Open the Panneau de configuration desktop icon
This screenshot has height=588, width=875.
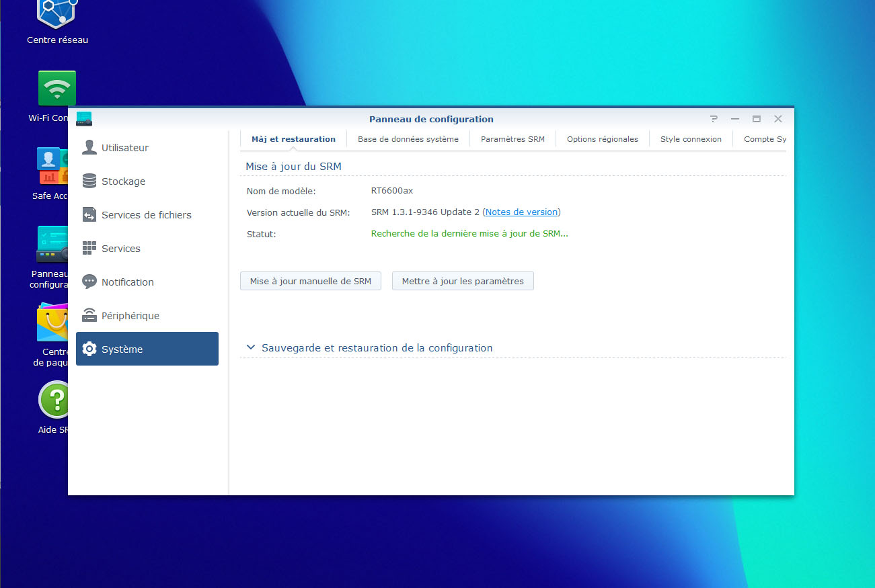point(52,245)
